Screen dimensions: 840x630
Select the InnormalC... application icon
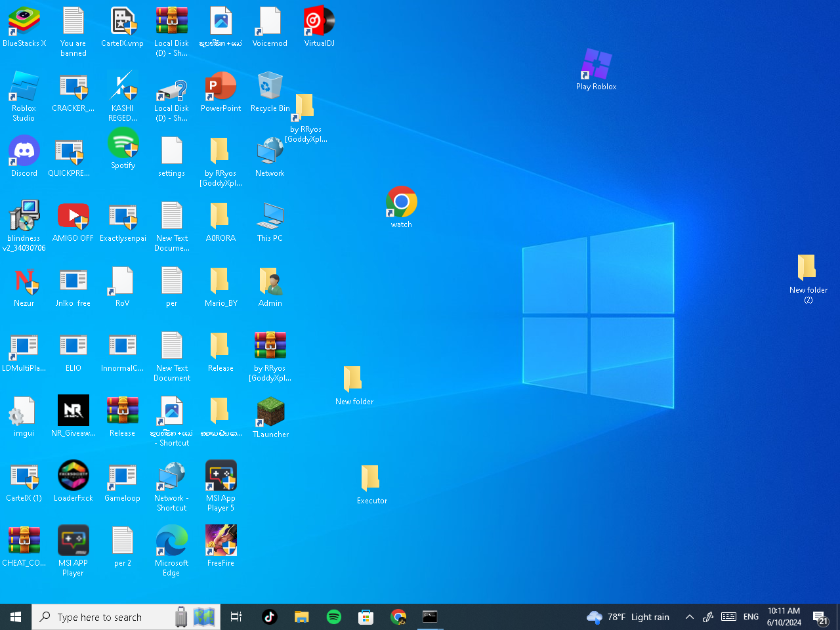tap(123, 352)
